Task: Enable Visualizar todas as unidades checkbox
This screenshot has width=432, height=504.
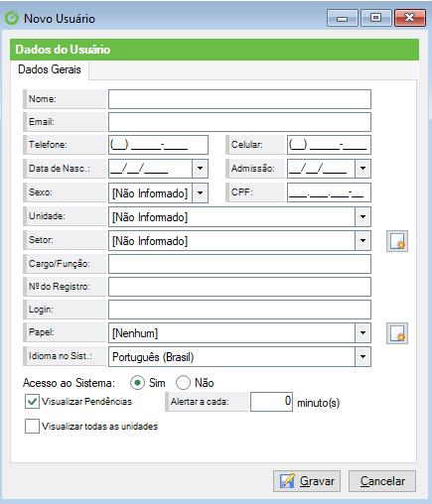Action: pyautogui.click(x=32, y=427)
